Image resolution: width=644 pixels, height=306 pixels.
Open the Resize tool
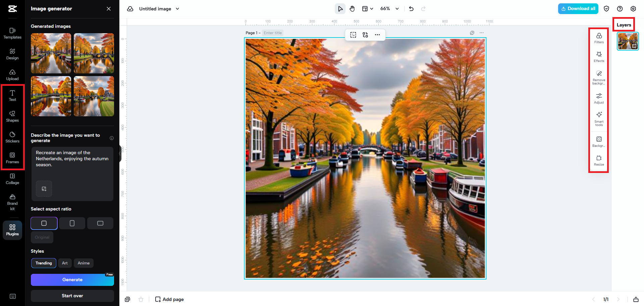[x=599, y=160]
